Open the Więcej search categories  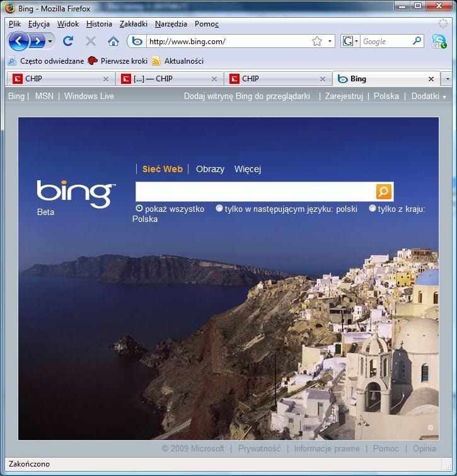248,169
